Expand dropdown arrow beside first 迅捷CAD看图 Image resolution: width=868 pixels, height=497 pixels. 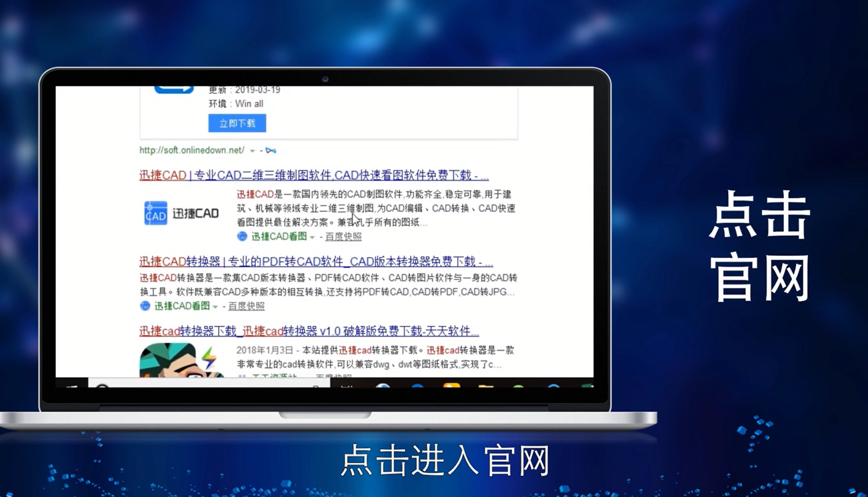[x=312, y=237]
